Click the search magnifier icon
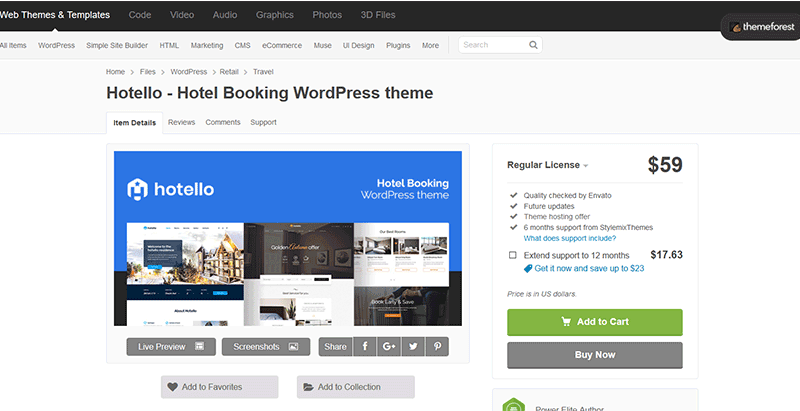This screenshot has width=800, height=411. coord(533,45)
